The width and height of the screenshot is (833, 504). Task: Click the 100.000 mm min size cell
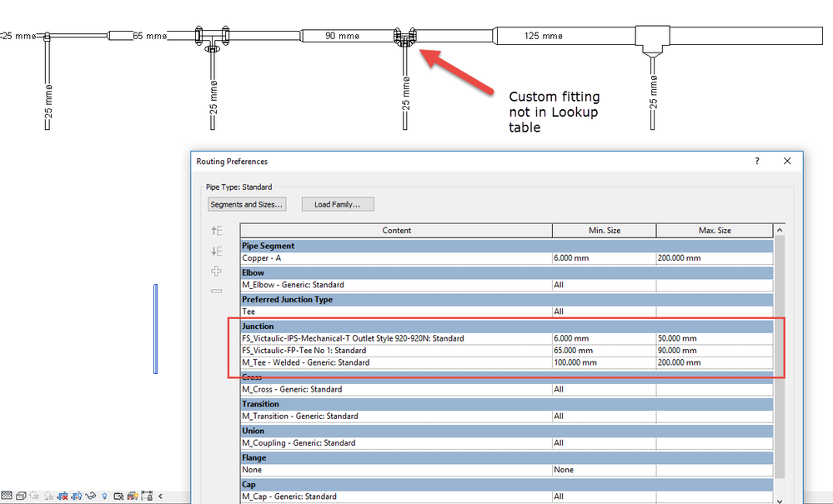pos(605,362)
